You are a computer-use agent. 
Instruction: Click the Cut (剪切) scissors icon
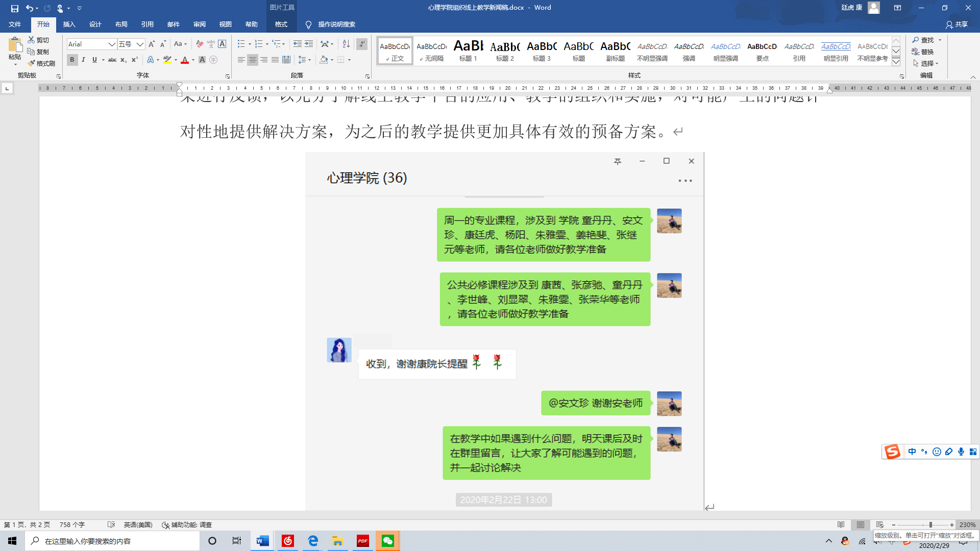point(31,40)
